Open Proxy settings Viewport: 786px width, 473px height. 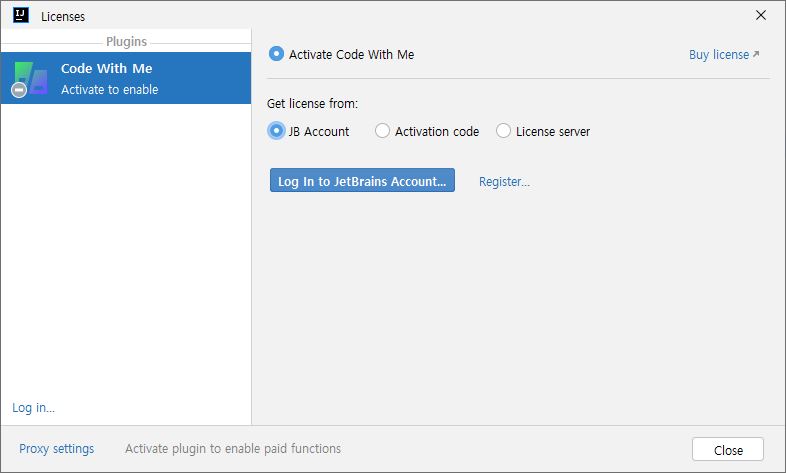(x=57, y=448)
